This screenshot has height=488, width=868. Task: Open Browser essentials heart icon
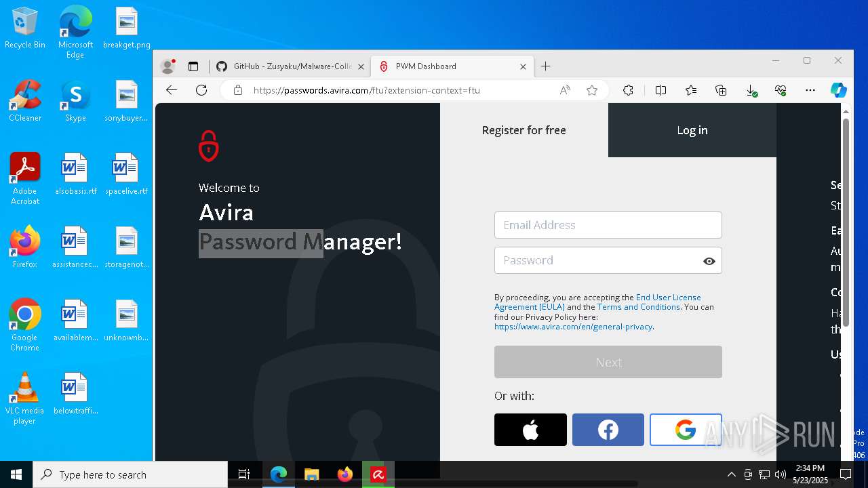[x=781, y=90]
